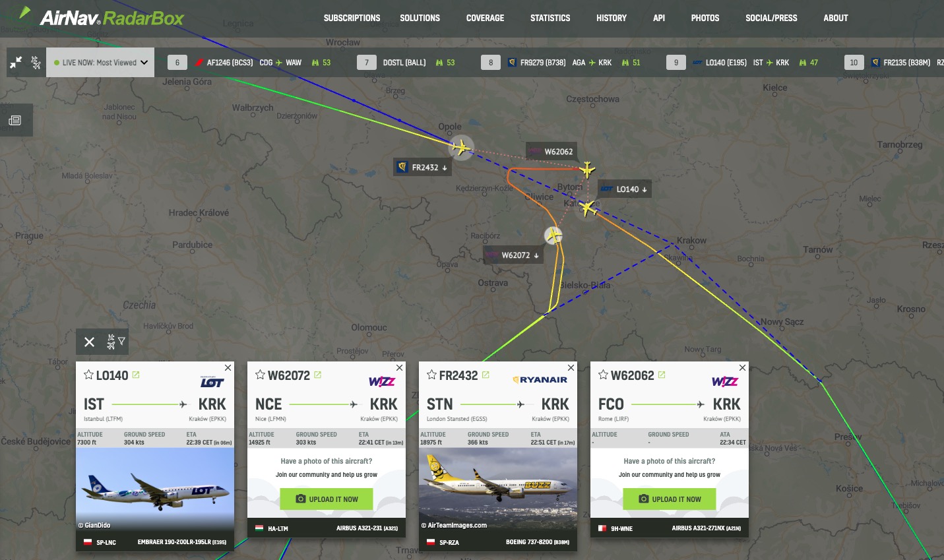This screenshot has height=560, width=944.
Task: Favorite flight W62062 with the star
Action: 603,375
